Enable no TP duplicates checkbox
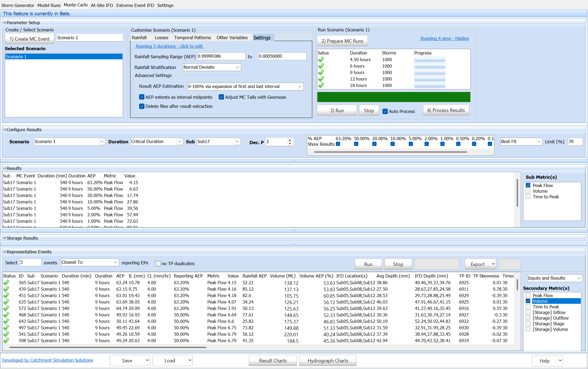Image resolution: width=588 pixels, height=369 pixels. tap(158, 264)
